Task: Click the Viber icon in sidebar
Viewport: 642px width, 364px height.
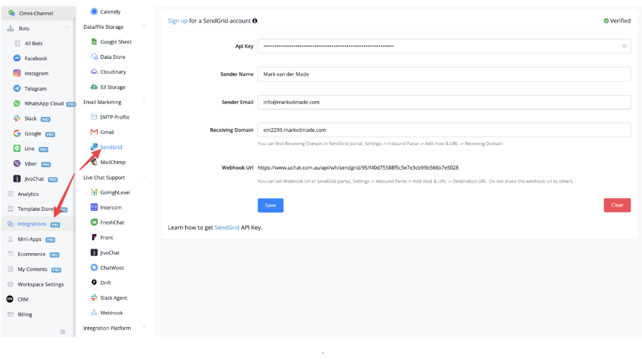Action: pyautogui.click(x=17, y=164)
